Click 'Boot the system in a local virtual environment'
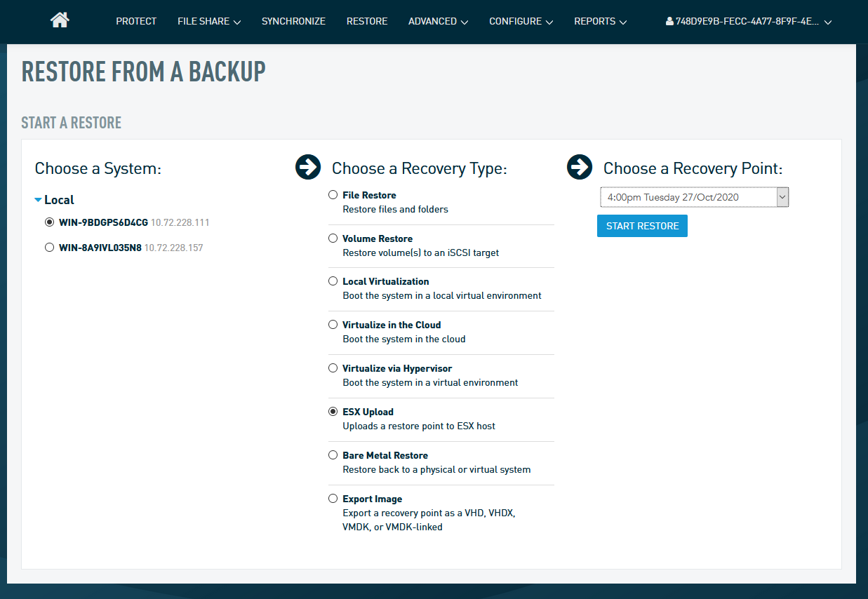Screen dimensions: 868x599 pos(442,295)
